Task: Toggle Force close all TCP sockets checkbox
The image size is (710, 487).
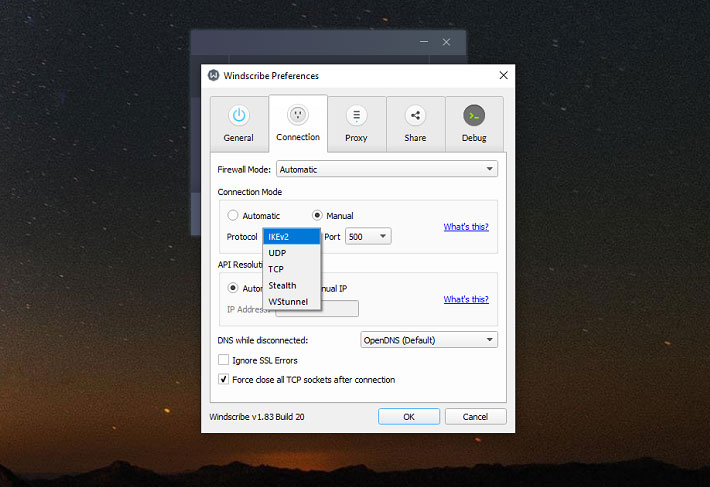Action: tap(223, 379)
